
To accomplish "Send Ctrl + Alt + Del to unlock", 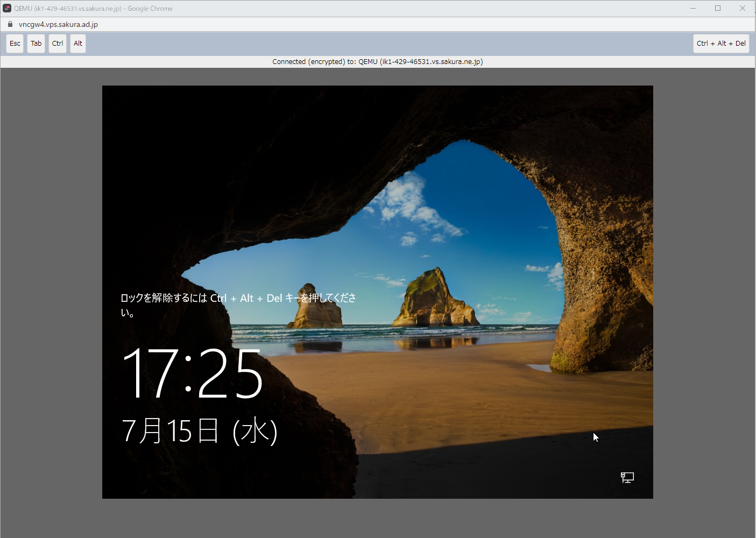I will tap(720, 44).
